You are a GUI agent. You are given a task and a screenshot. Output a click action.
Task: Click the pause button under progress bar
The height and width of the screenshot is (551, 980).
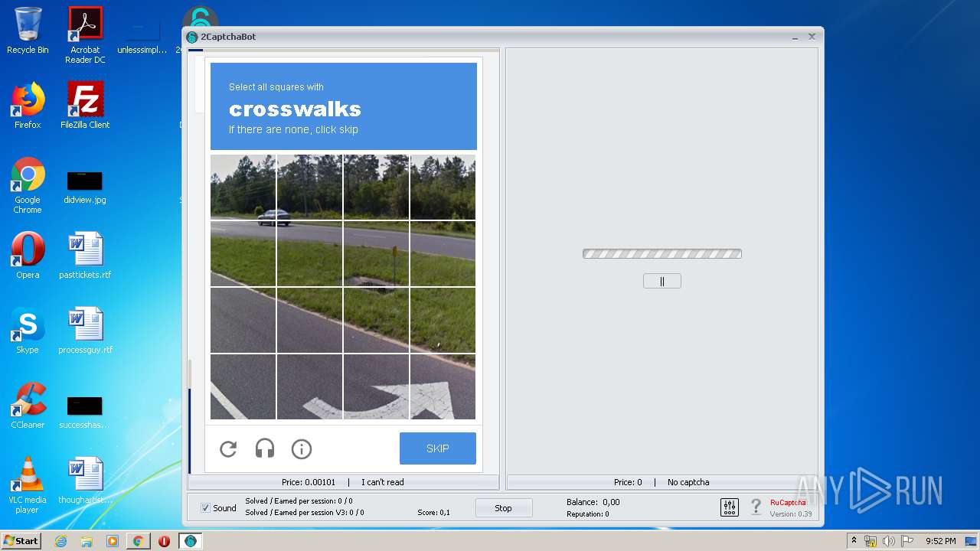662,281
